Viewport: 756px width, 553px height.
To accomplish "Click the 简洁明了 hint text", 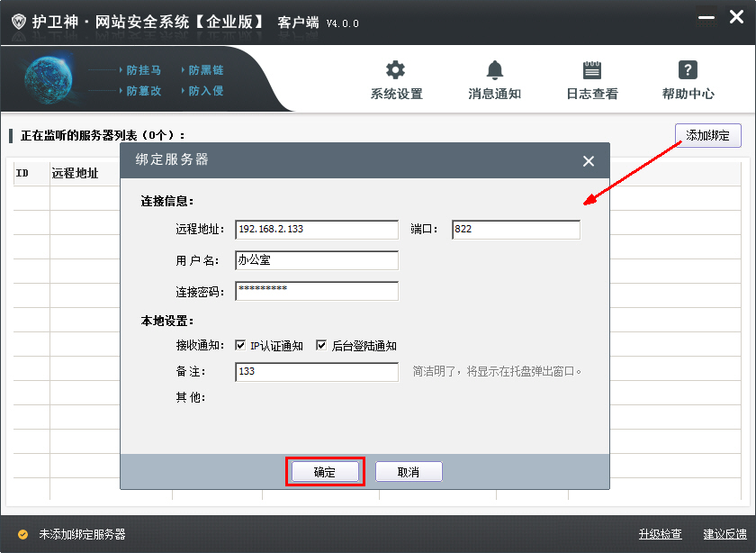I will 497,371.
